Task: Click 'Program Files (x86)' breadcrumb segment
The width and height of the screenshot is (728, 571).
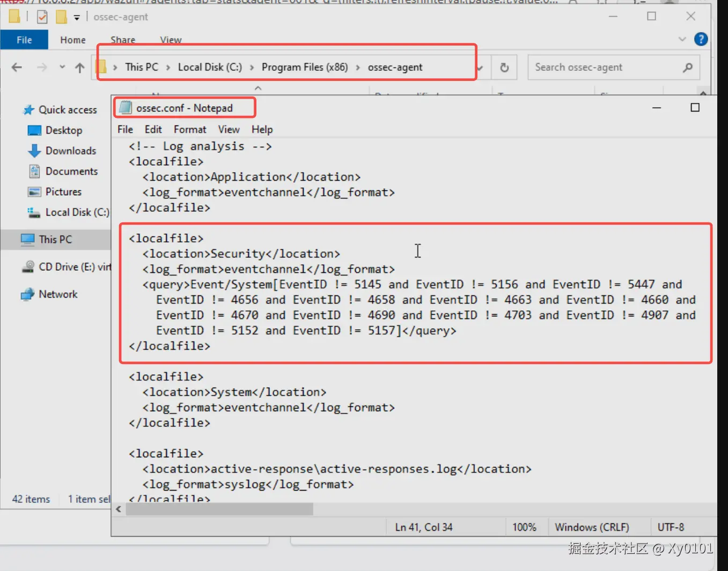Action: [x=305, y=67]
